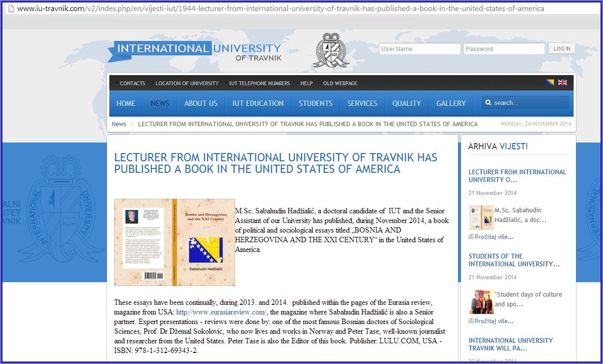Click Pročitaj više under Sabahudin Hadžialić item
The width and height of the screenshot is (603, 364).
[x=494, y=237]
